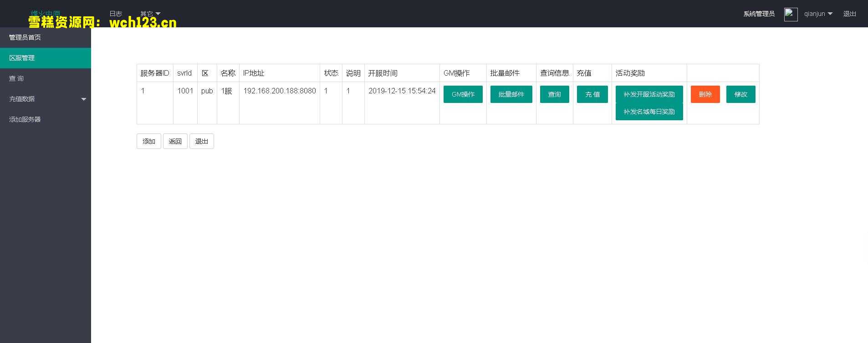Open the 日志 top navigation item

pyautogui.click(x=116, y=14)
